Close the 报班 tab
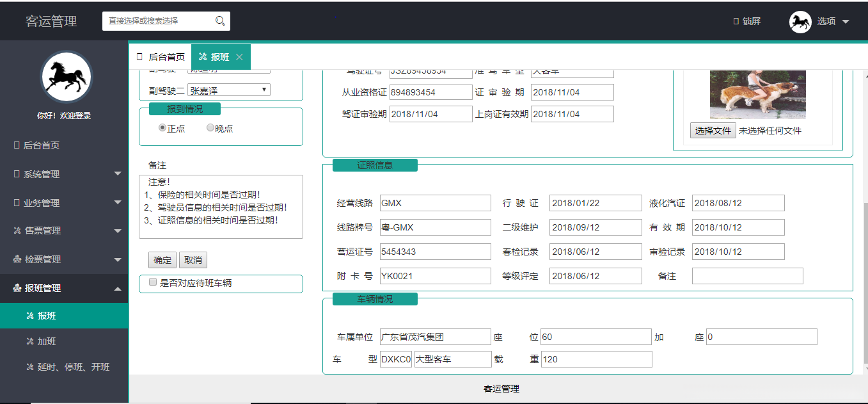The width and height of the screenshot is (868, 404). click(x=239, y=57)
